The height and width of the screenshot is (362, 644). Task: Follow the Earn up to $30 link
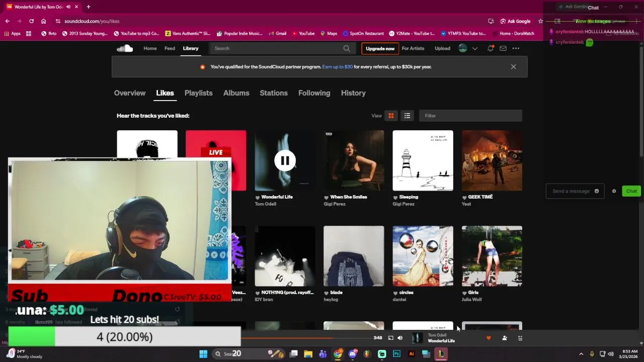point(338,67)
